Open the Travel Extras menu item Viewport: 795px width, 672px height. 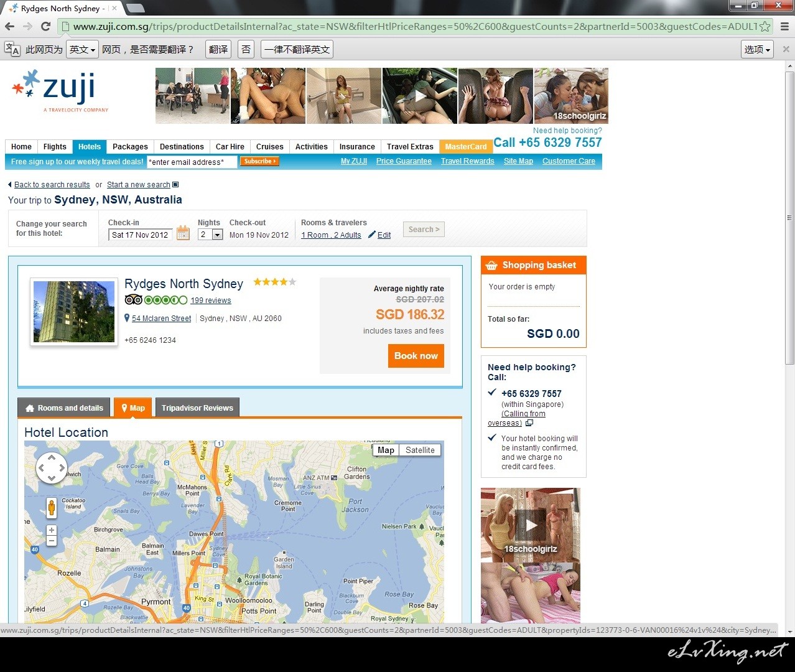pyautogui.click(x=410, y=147)
